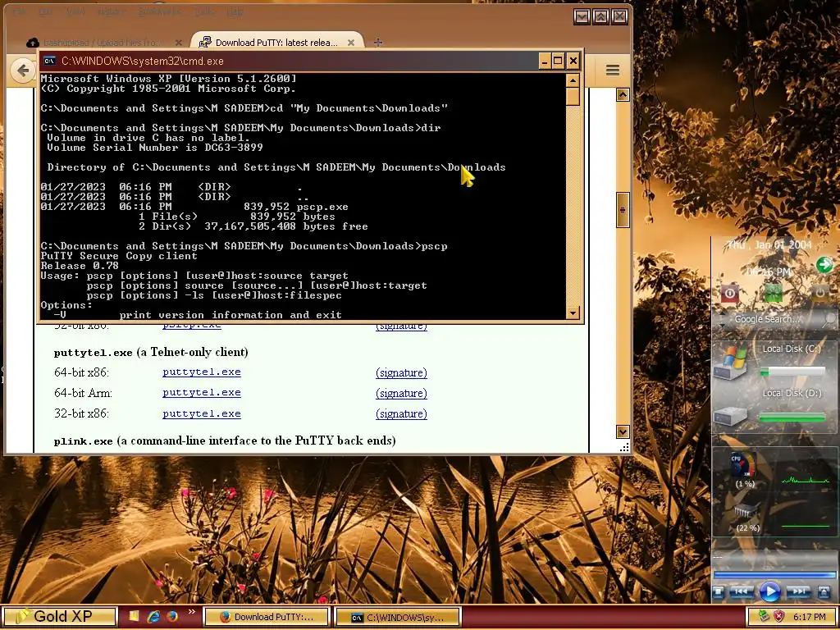
Task: Open Local Disk (D:) drive icon
Action: pos(731,416)
